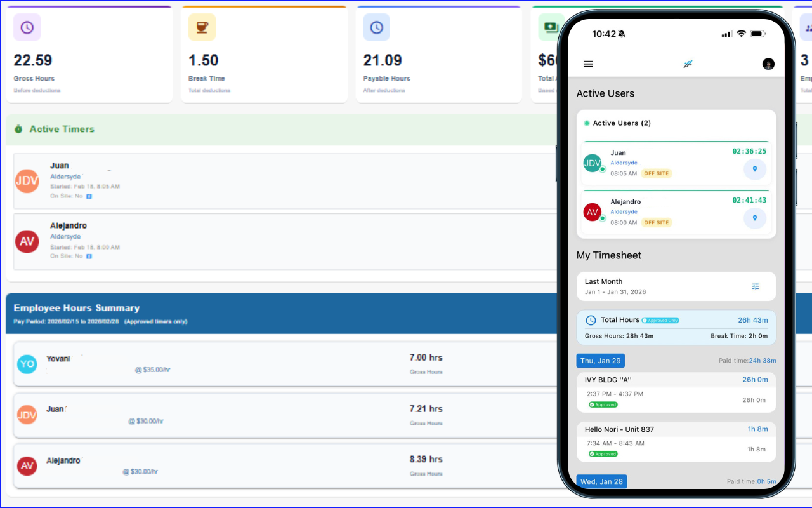This screenshot has width=812, height=508.
Task: Open the account menu via profile avatar
Action: pyautogui.click(x=768, y=63)
